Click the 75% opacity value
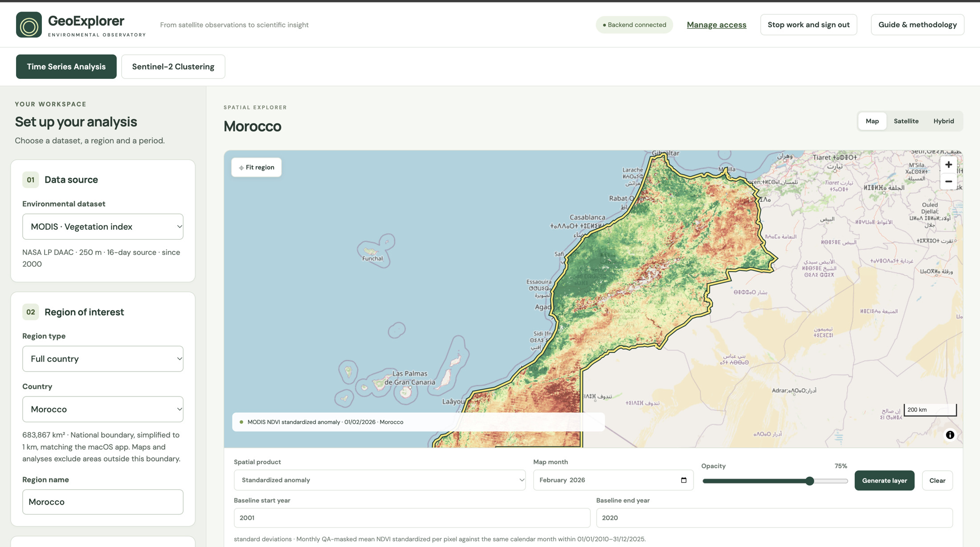 pos(841,466)
